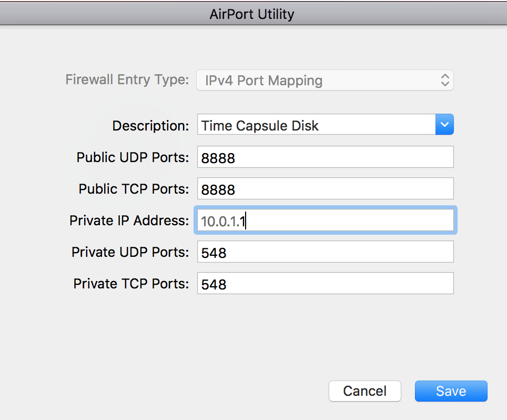507x420 pixels.
Task: Click the Description label text
Action: click(x=150, y=126)
